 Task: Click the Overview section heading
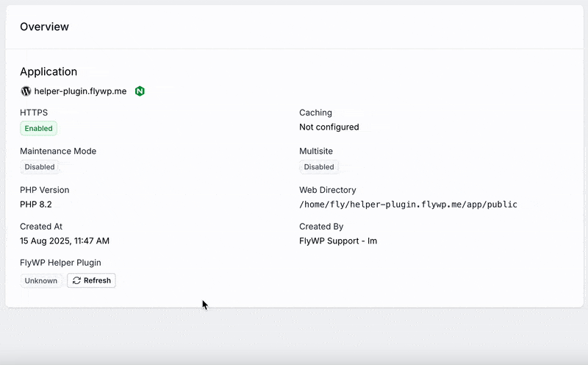[x=44, y=26]
